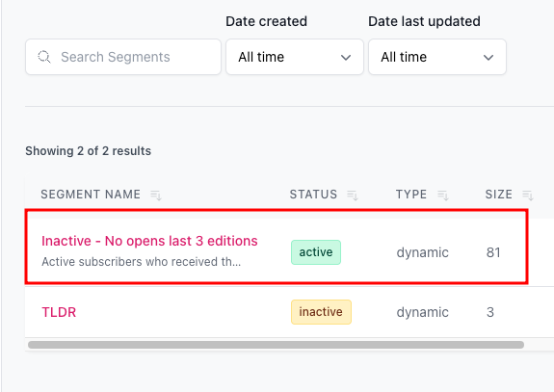The width and height of the screenshot is (554, 392).
Task: Open the Date last updated dropdown
Action: (x=437, y=57)
